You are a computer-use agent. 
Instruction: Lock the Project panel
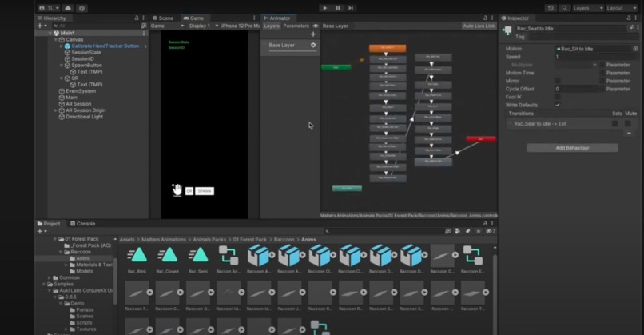point(485,224)
